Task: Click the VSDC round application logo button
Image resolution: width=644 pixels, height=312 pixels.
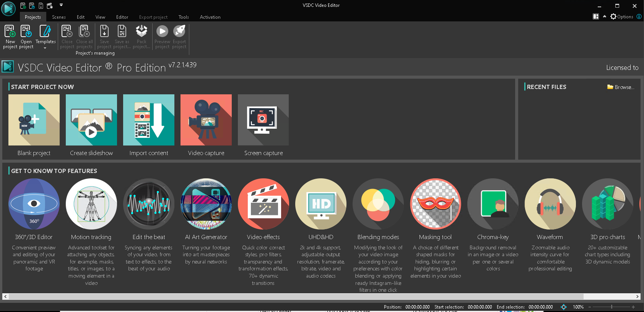Action: [8, 8]
